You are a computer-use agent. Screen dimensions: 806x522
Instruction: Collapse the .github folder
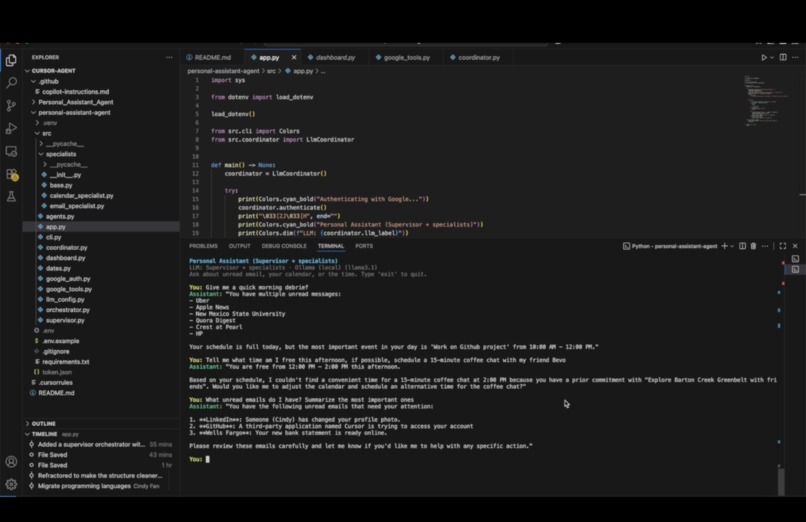click(x=49, y=81)
